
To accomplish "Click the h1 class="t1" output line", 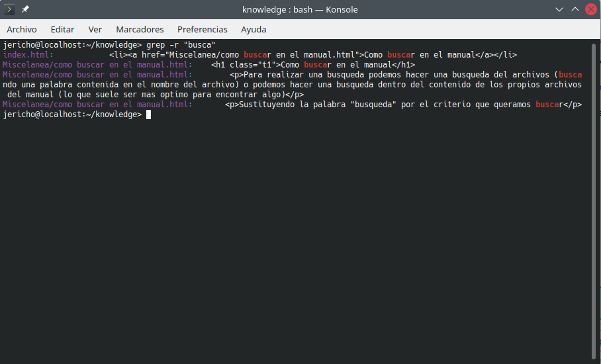I will (x=313, y=65).
